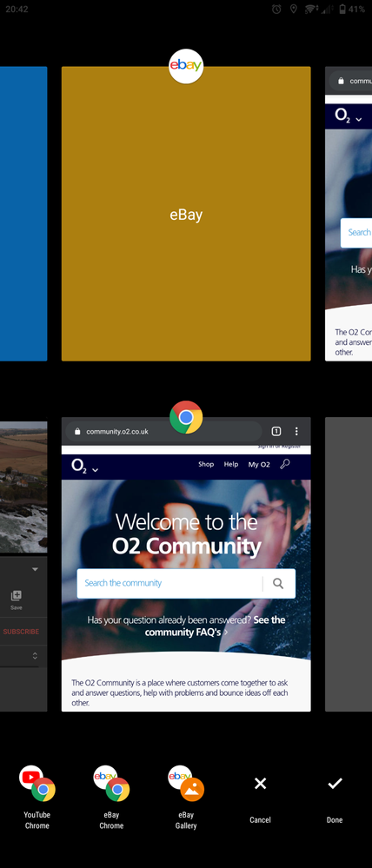Open Chrome's three-dot menu
Image resolution: width=372 pixels, height=868 pixels.
pos(296,431)
